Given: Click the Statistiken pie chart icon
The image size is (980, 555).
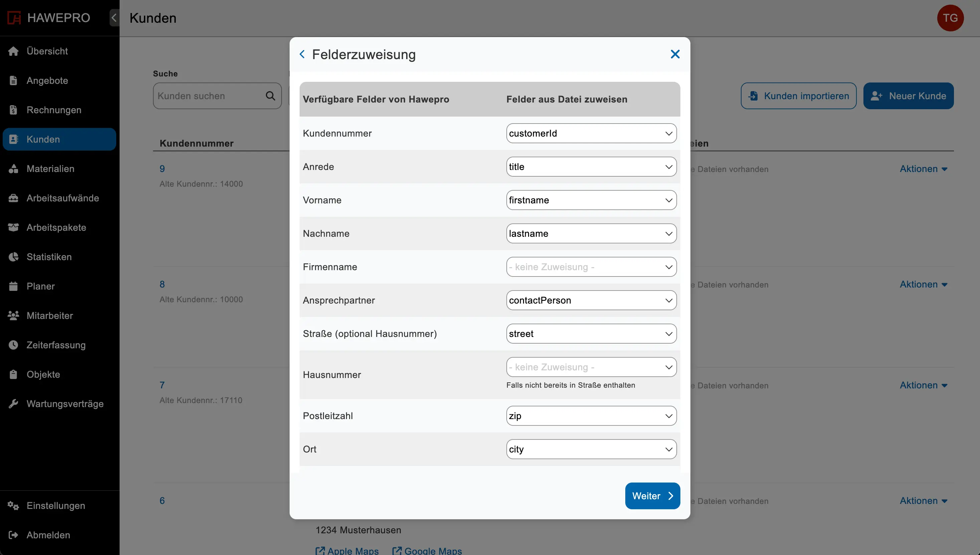Looking at the screenshot, I should 13,257.
